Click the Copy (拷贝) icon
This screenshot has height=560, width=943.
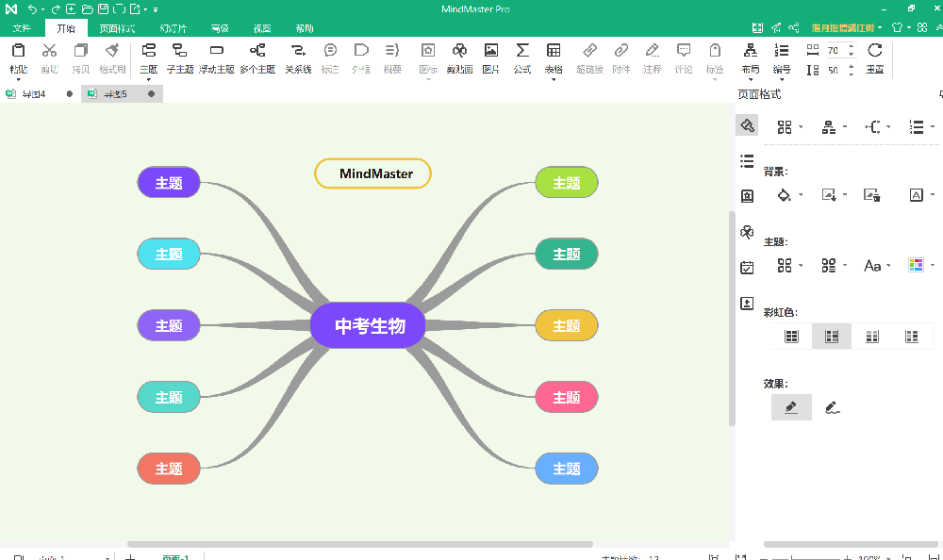pos(80,51)
